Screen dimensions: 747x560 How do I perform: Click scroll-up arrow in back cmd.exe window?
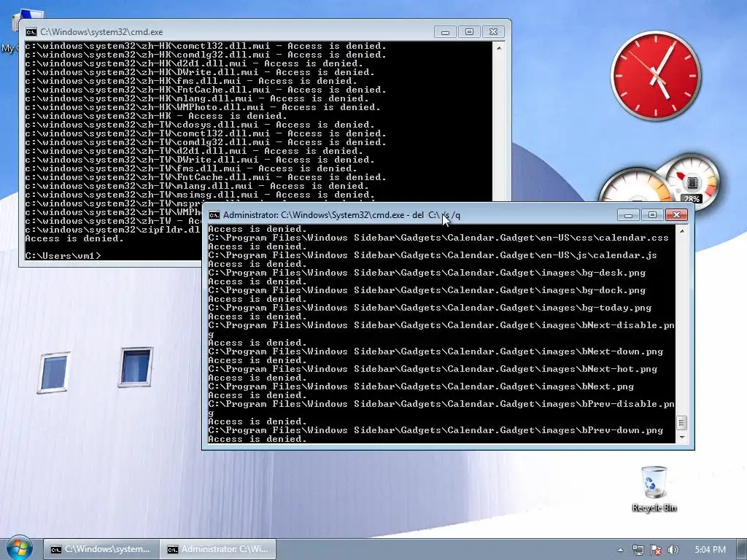(499, 47)
